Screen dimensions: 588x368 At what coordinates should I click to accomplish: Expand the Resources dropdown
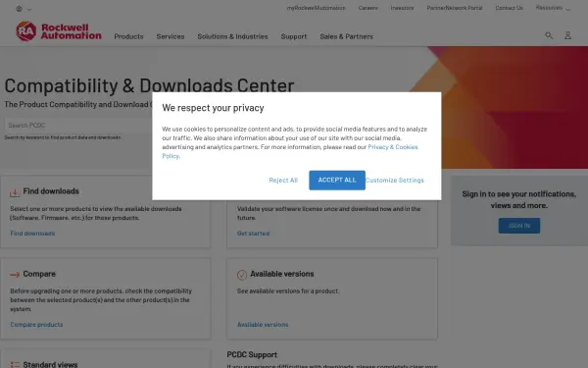(x=553, y=8)
